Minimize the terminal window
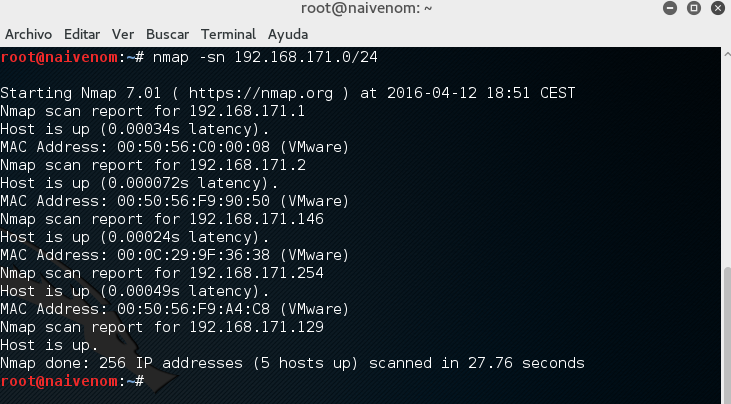Image resolution: width=731 pixels, height=404 pixels. click(x=670, y=8)
